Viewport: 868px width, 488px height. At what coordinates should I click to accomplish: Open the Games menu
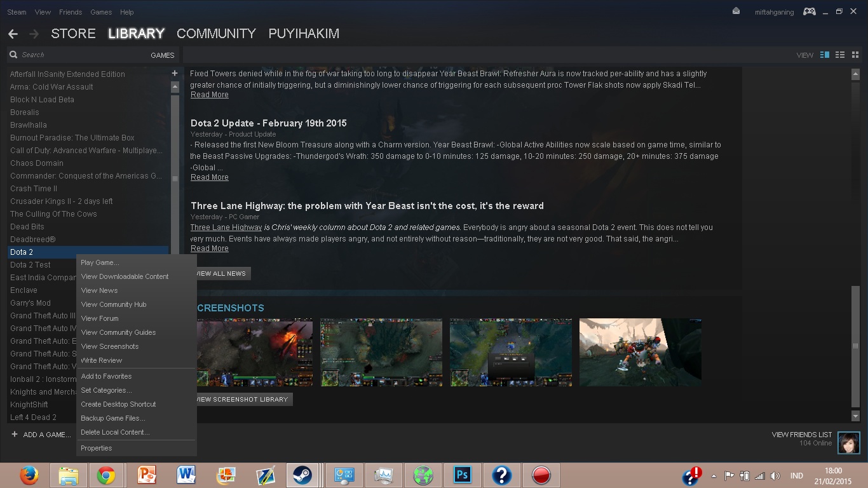(x=101, y=12)
